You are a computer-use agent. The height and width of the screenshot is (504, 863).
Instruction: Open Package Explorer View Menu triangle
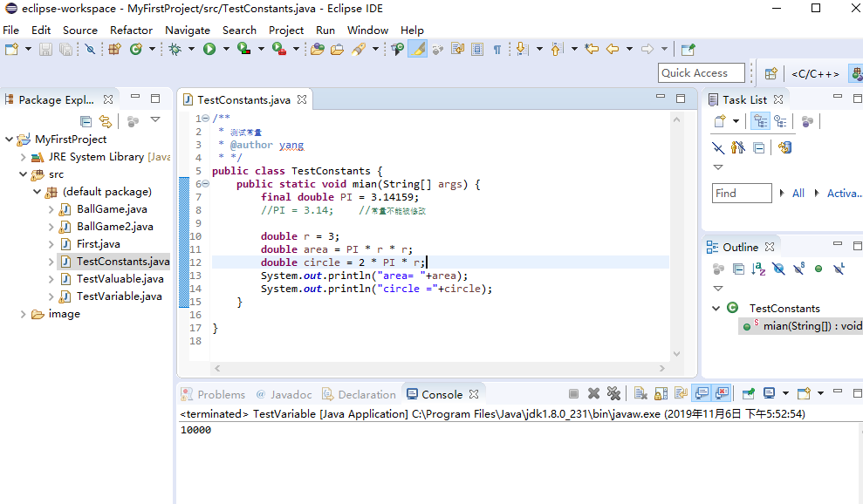[x=155, y=119]
